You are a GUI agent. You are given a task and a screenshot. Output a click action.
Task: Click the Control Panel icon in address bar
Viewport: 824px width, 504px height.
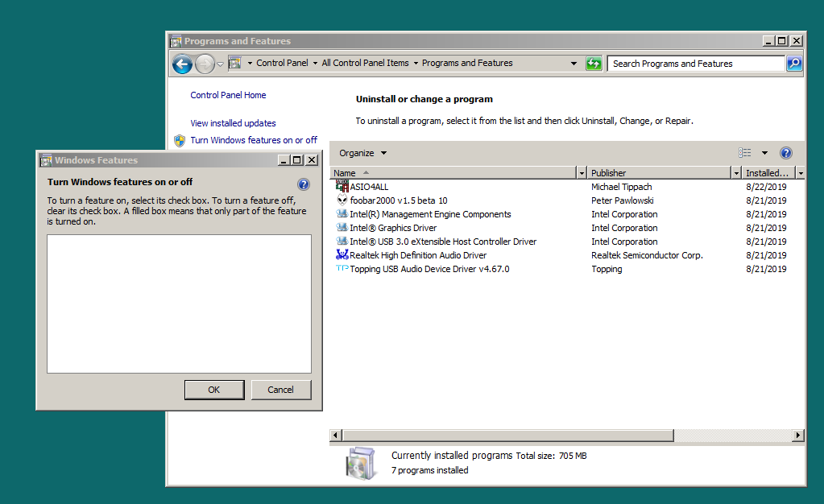pyautogui.click(x=235, y=63)
